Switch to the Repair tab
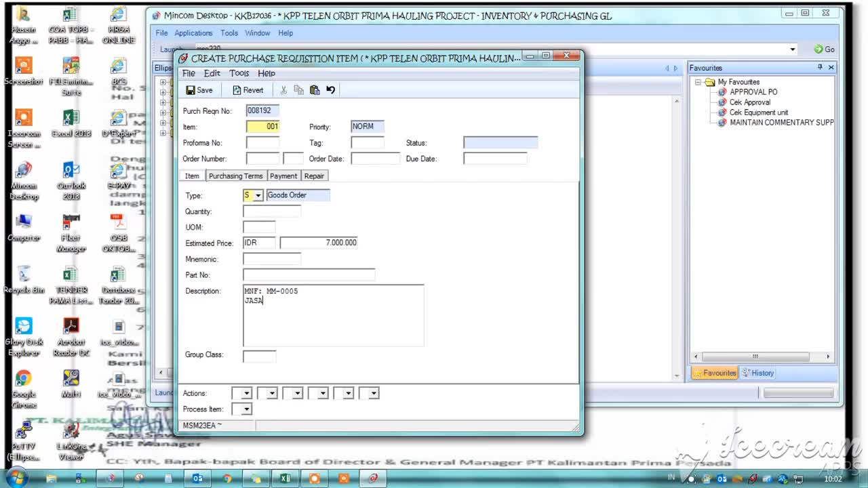 314,176
